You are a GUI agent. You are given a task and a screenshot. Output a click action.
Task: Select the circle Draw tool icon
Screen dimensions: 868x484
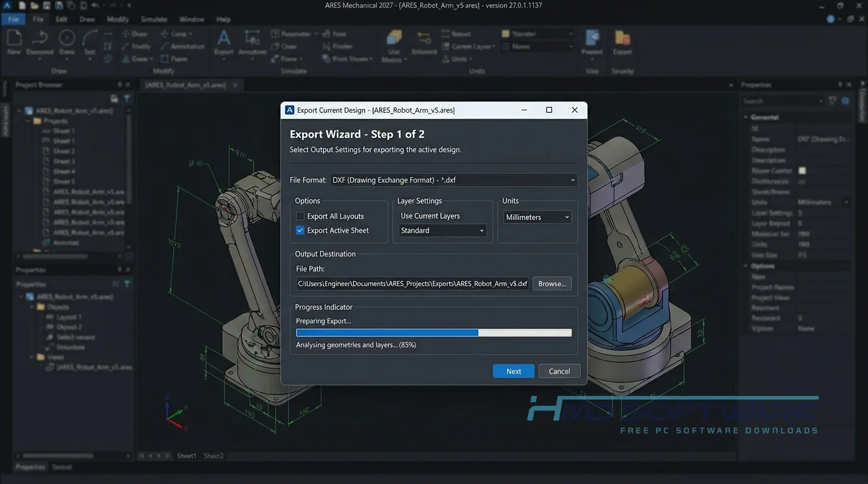point(67,38)
